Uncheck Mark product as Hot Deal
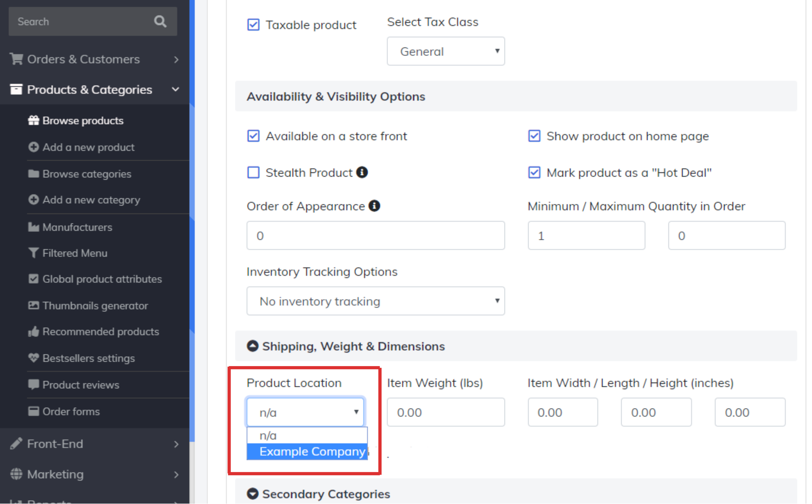Viewport: 812px width, 504px height. [534, 173]
